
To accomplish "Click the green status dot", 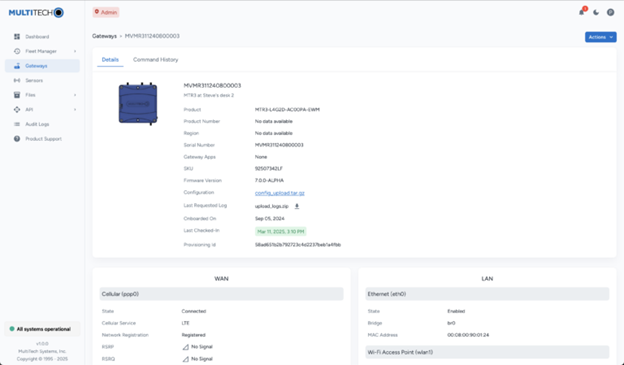I will [x=12, y=329].
